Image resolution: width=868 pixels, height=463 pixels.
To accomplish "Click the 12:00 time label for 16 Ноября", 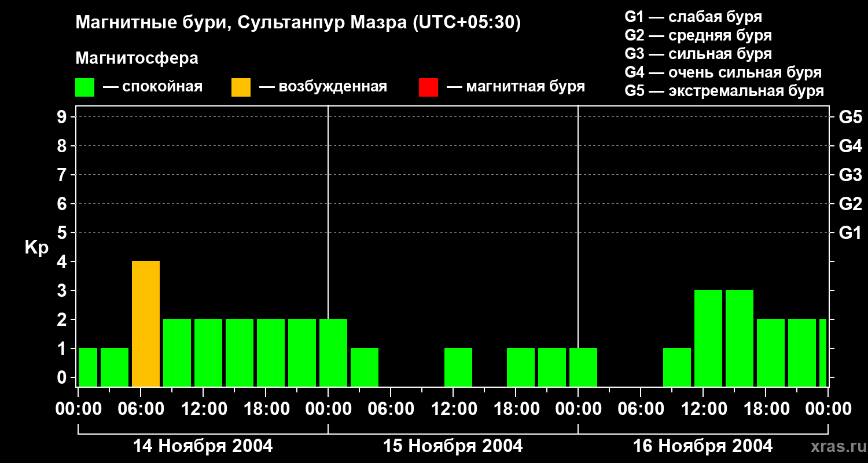I will (x=703, y=409).
